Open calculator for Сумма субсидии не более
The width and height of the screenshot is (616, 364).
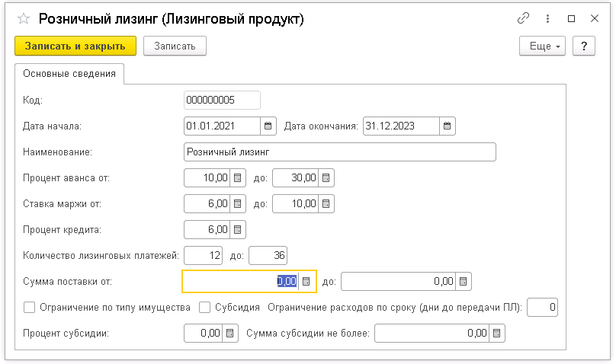click(496, 333)
